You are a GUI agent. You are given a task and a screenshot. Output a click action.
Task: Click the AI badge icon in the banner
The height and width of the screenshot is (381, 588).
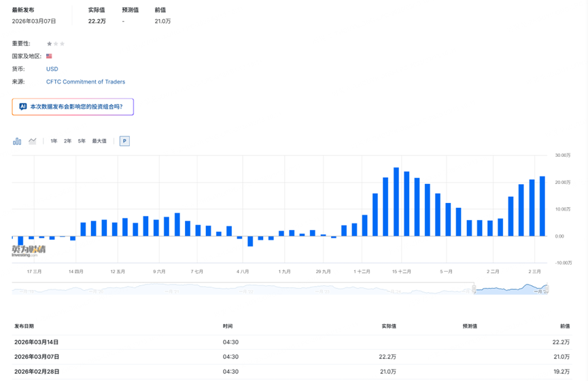tap(23, 107)
